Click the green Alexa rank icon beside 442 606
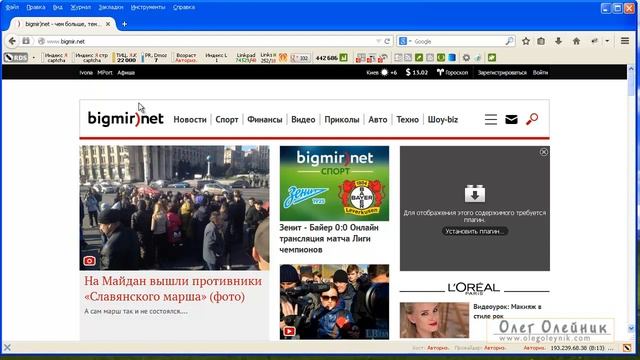 point(344,58)
